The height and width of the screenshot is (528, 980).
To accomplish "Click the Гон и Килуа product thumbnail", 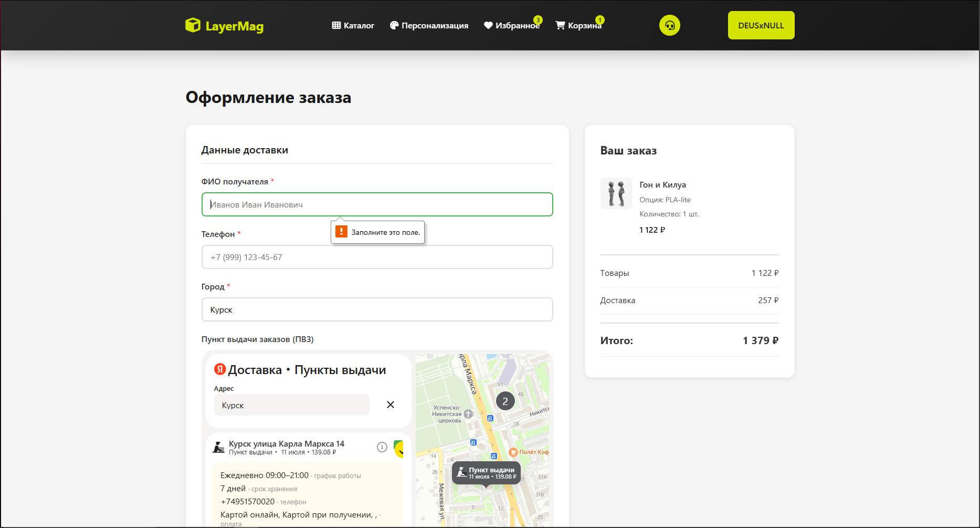I will 616,193.
